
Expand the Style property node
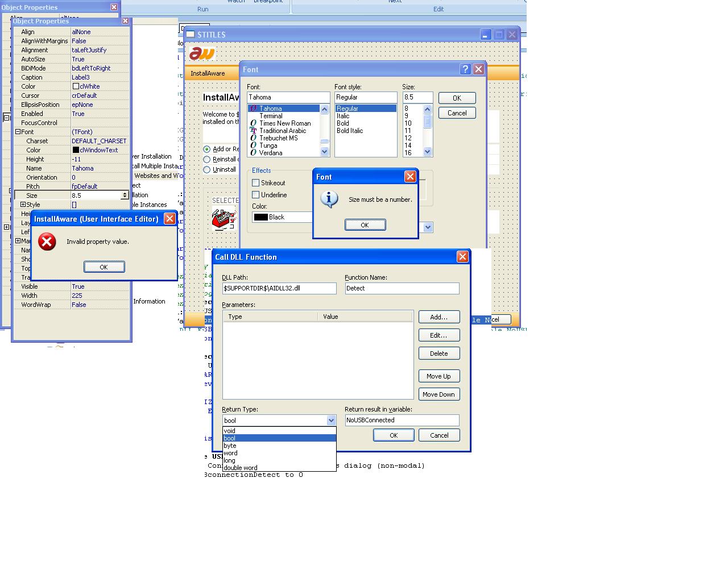[x=23, y=205]
